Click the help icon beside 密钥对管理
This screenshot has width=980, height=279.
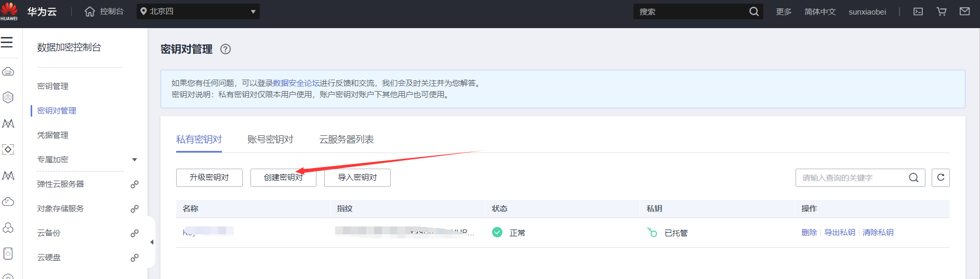(x=226, y=49)
